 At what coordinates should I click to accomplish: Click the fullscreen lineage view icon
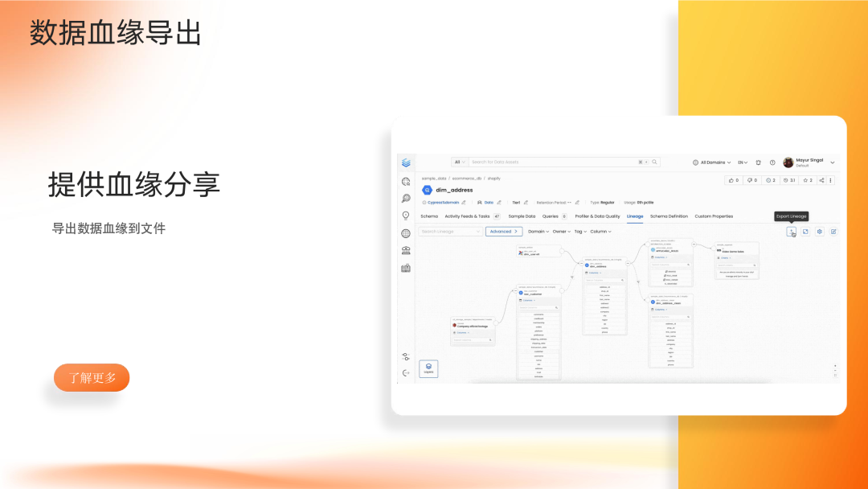(x=805, y=232)
